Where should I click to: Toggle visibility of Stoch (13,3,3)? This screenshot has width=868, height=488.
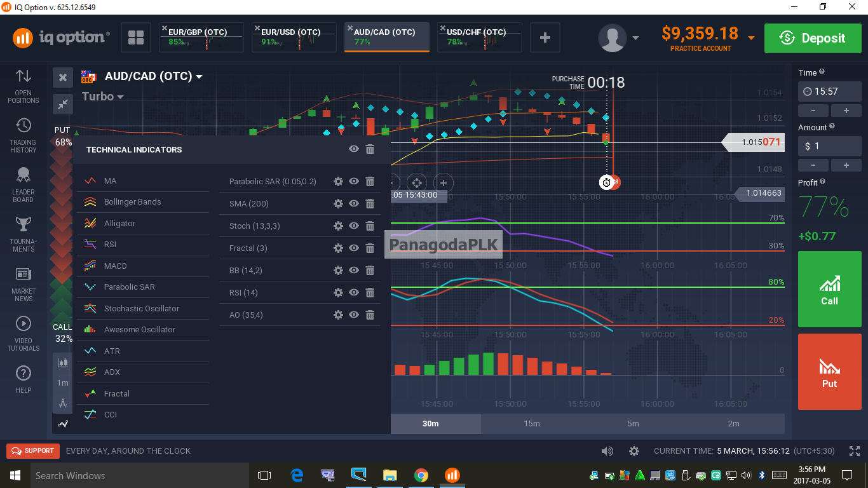click(x=354, y=226)
